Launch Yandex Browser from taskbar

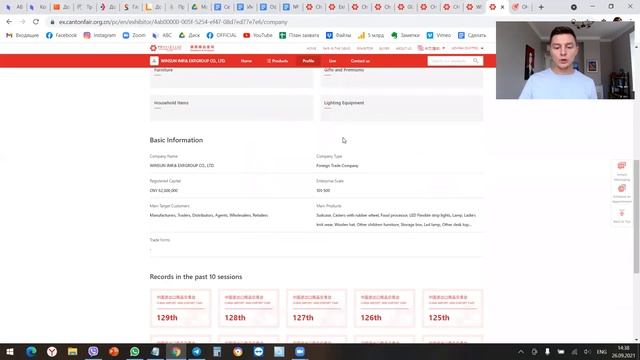pyautogui.click(x=52, y=351)
